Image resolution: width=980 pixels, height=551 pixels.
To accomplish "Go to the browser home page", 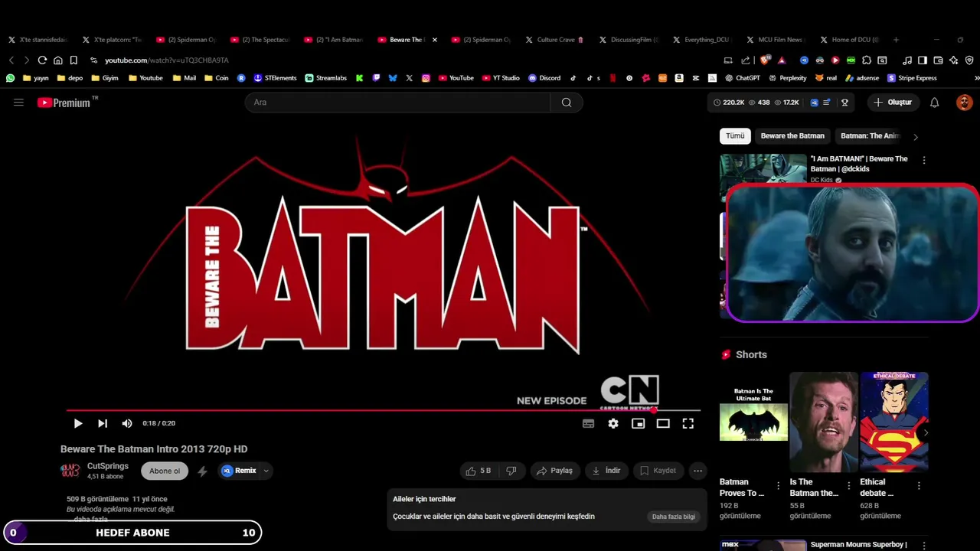I will pyautogui.click(x=57, y=60).
